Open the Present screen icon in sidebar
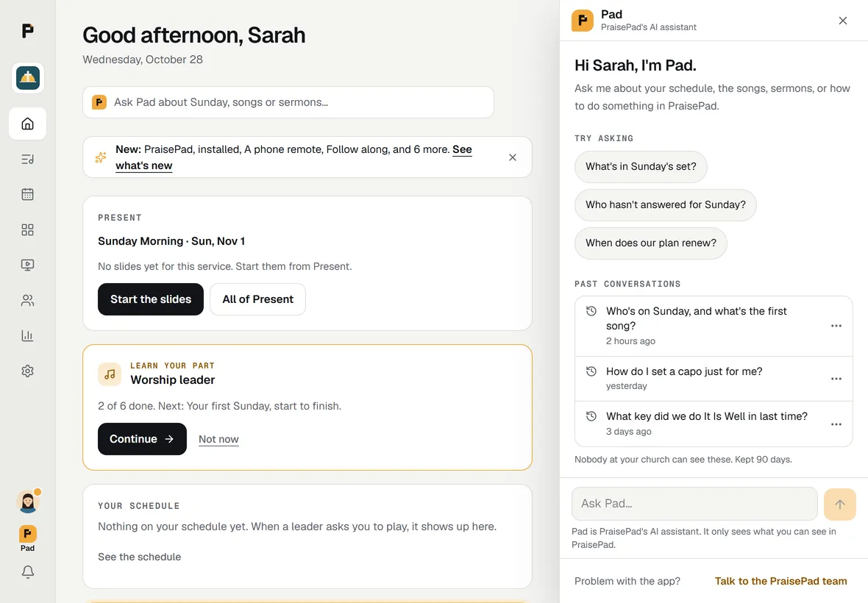The width and height of the screenshot is (868, 603). coord(28,265)
